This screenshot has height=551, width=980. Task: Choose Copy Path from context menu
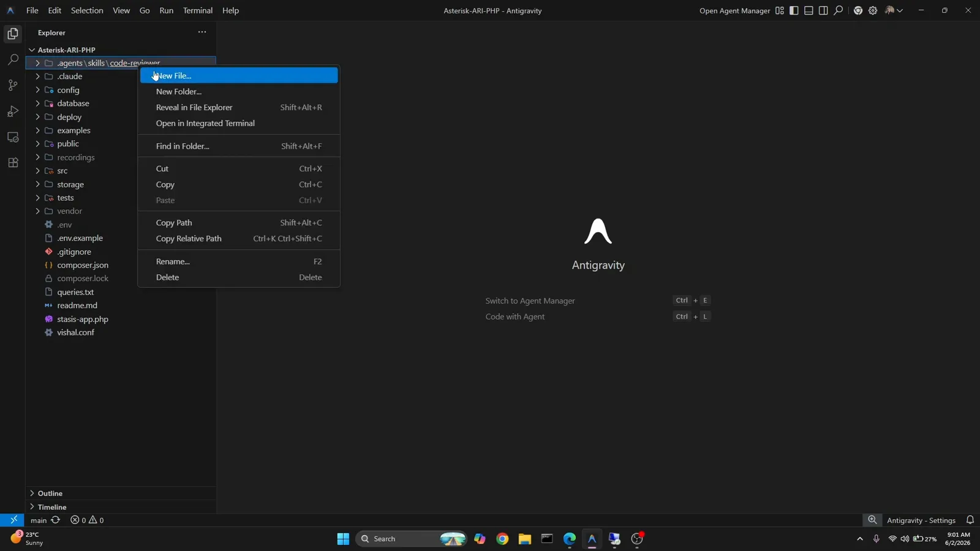pyautogui.click(x=239, y=223)
